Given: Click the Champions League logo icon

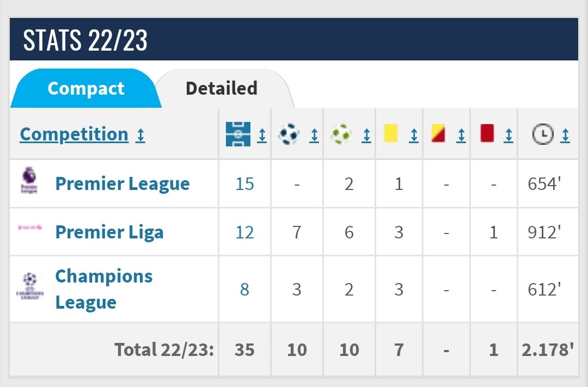Looking at the screenshot, I should click(x=29, y=286).
